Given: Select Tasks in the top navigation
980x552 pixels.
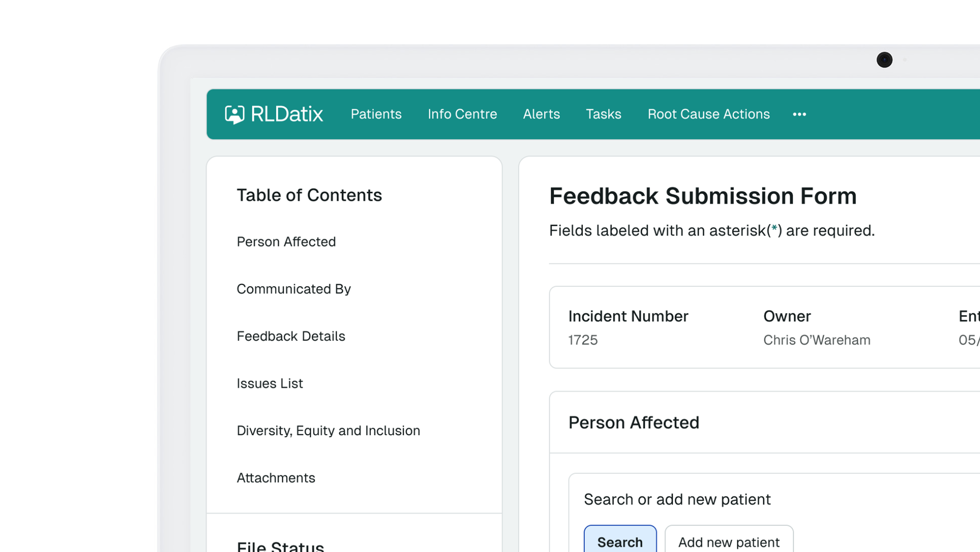Looking at the screenshot, I should 603,114.
